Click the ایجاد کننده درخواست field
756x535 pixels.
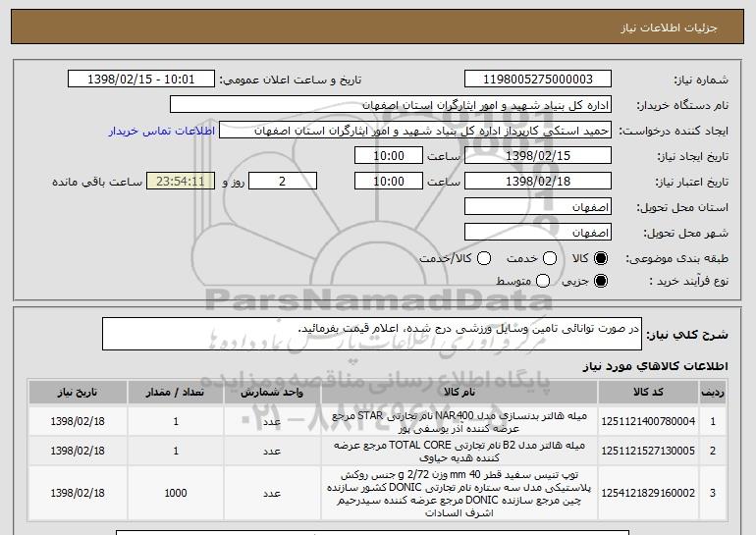tap(415, 131)
